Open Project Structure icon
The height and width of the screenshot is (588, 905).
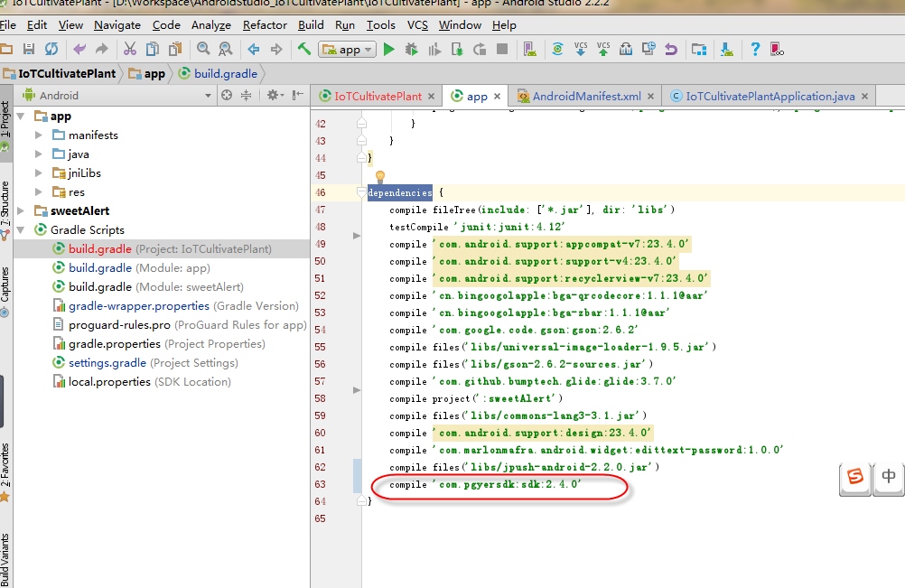point(699,50)
